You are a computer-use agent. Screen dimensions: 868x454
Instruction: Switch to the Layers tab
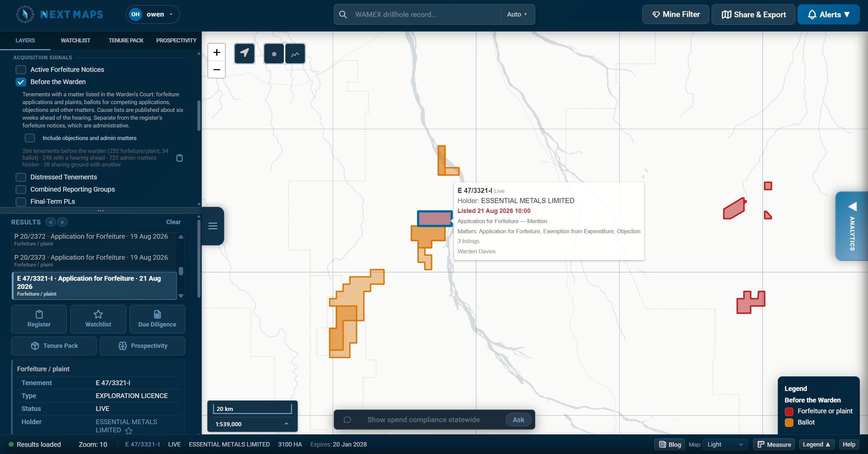click(25, 40)
